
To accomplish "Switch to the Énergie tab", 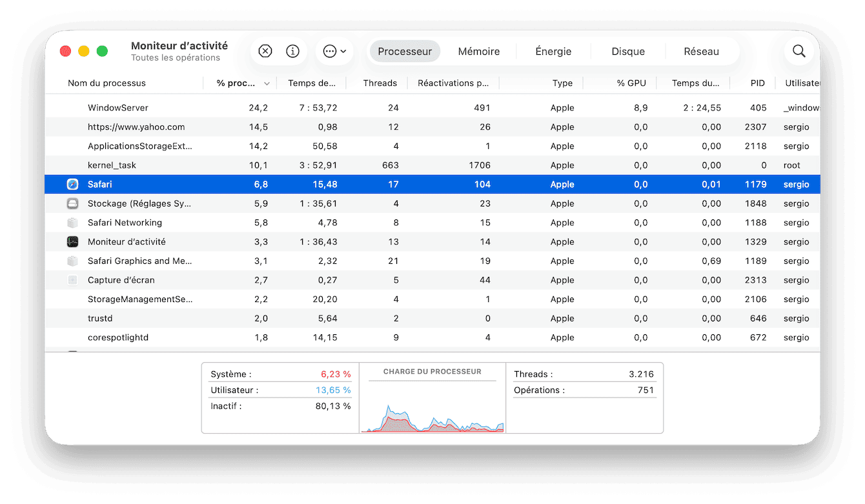I will point(553,51).
